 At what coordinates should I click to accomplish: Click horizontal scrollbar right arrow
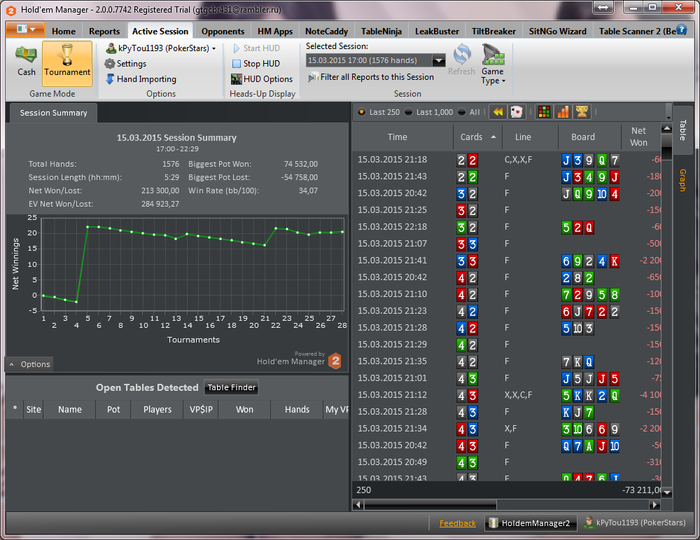coord(654,505)
